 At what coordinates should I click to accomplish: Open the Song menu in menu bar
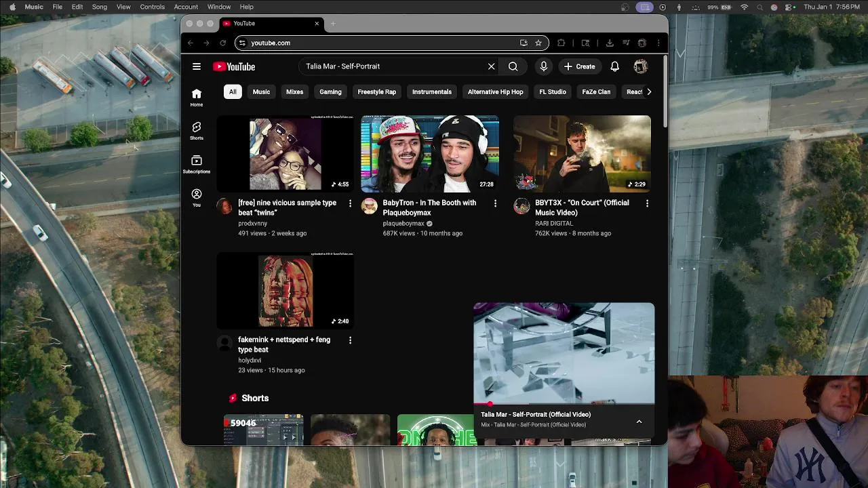[x=100, y=7]
